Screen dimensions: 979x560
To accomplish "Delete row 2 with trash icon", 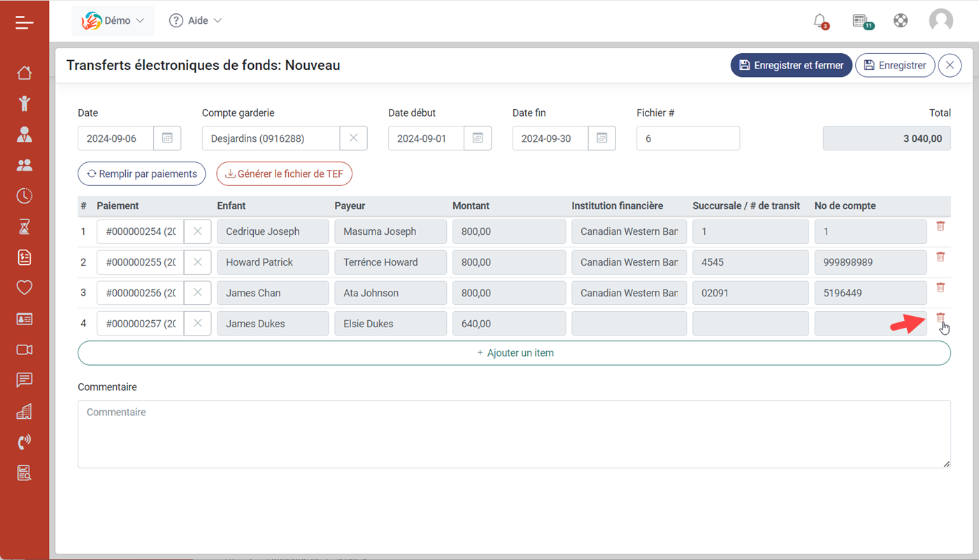I will (x=941, y=257).
